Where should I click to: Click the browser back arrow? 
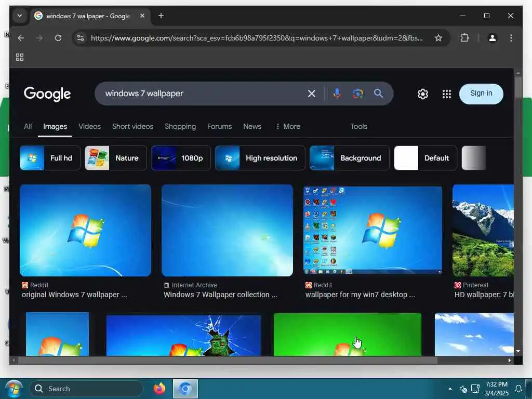[21, 38]
